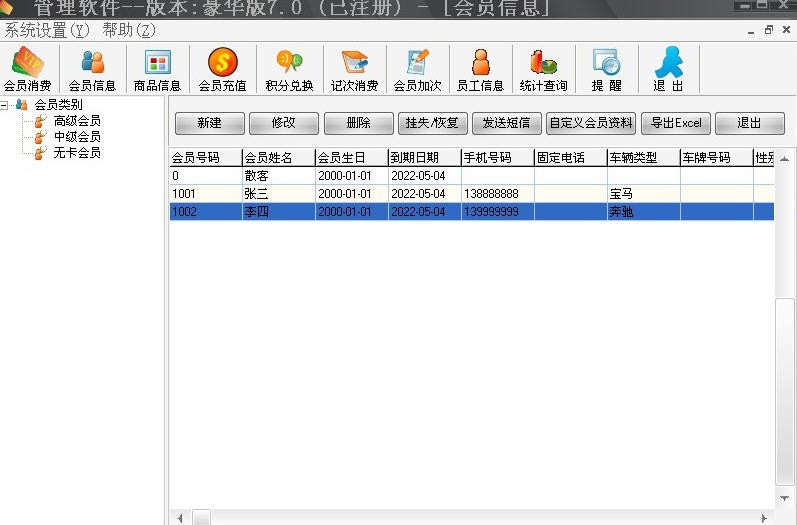Screen dimensions: 797x525
Task: Click the 车辆类型 column header
Action: point(643,158)
